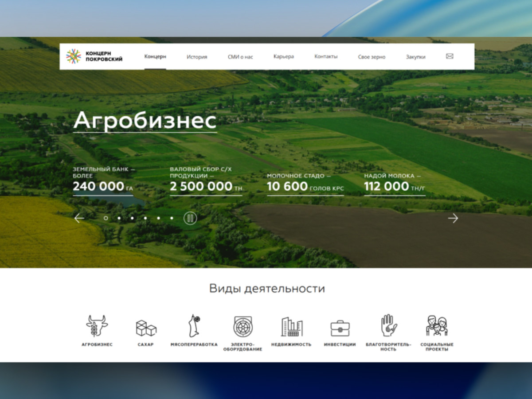Click the Инвестиции briefcase icon
The image size is (532, 399).
340,329
